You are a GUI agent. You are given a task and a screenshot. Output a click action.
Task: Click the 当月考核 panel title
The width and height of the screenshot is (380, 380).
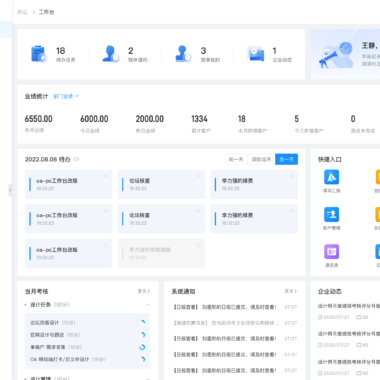click(x=37, y=291)
